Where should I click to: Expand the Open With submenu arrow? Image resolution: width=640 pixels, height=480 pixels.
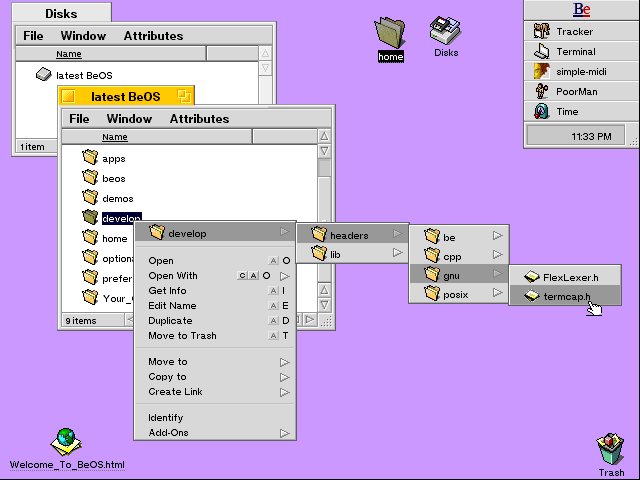[x=284, y=276]
